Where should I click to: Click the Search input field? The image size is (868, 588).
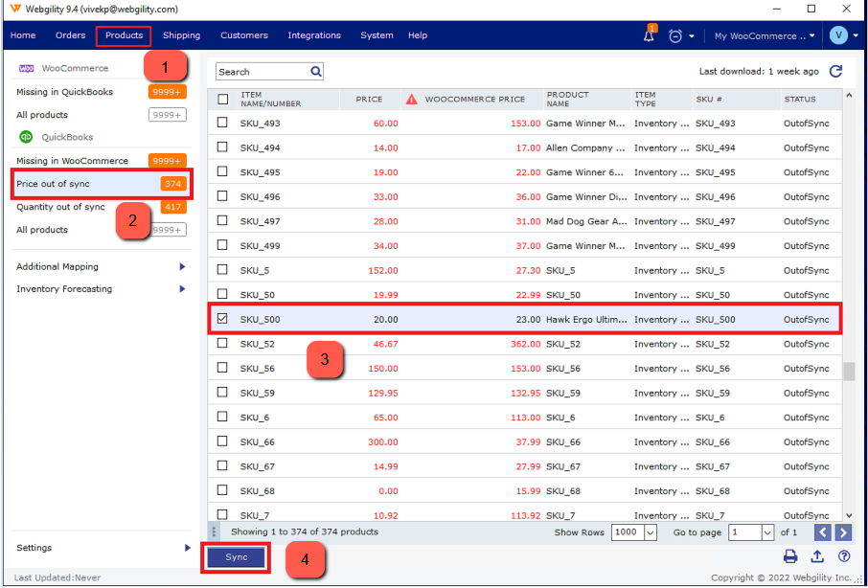pyautogui.click(x=261, y=72)
